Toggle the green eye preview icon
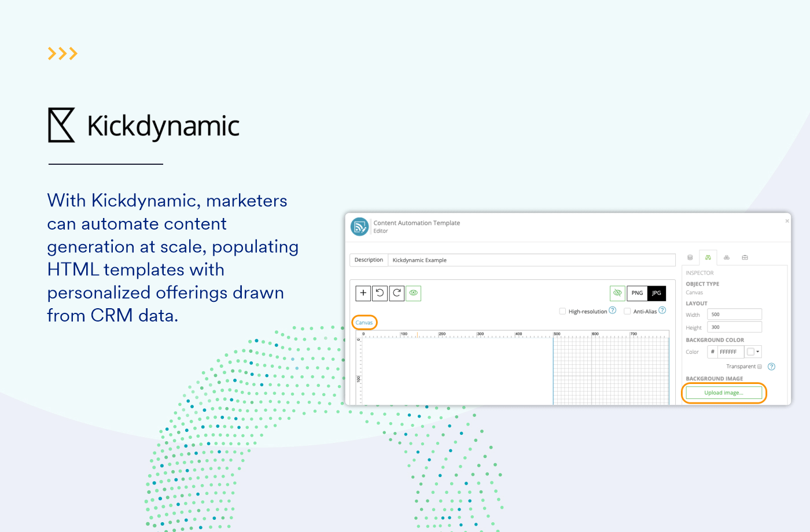The image size is (810, 532). [x=414, y=293]
